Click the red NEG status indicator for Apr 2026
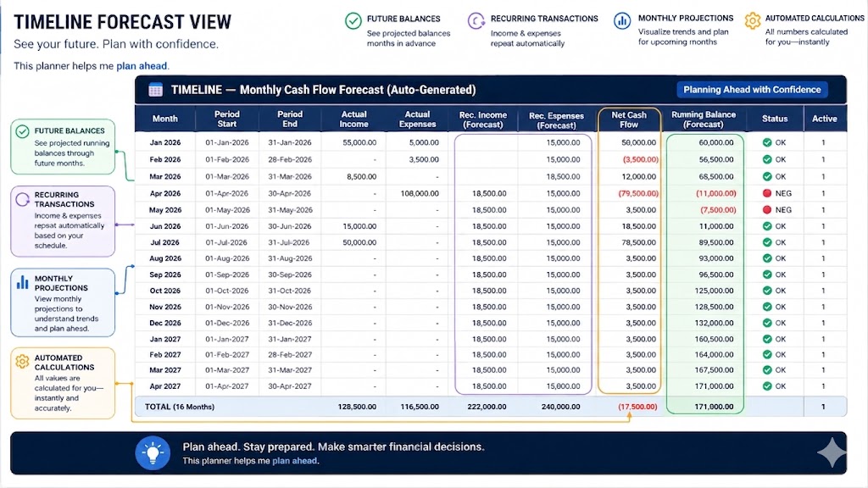Viewport: 868px width, 488px height. (x=766, y=193)
